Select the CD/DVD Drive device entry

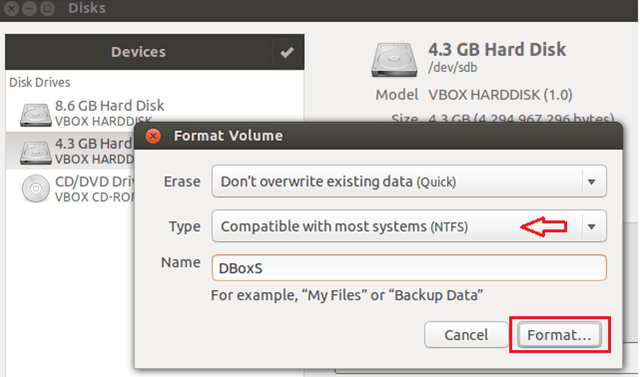[x=70, y=189]
